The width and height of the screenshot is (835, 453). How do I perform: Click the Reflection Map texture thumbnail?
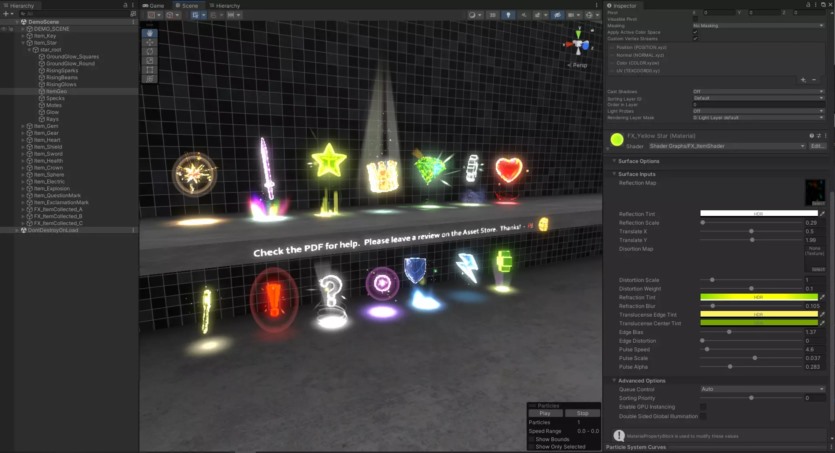coord(815,193)
